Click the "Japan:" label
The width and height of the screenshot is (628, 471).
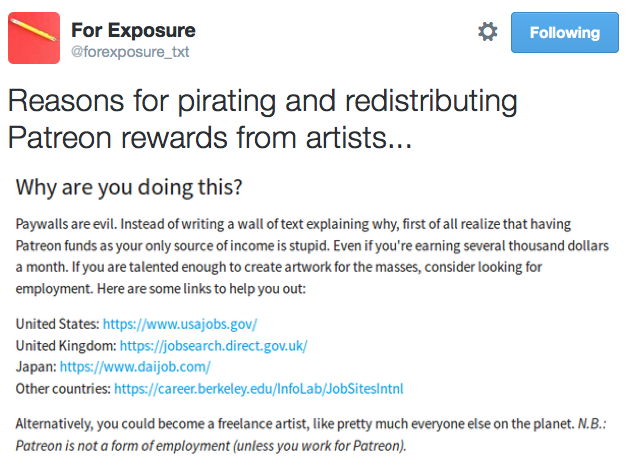tap(36, 366)
